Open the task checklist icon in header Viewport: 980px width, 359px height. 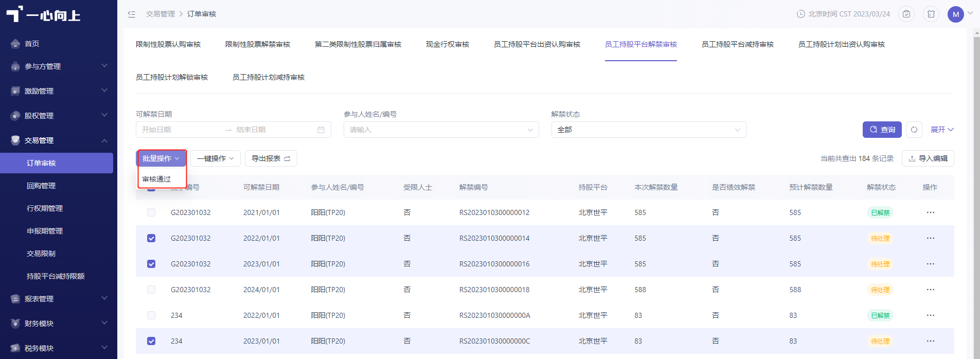pos(906,14)
